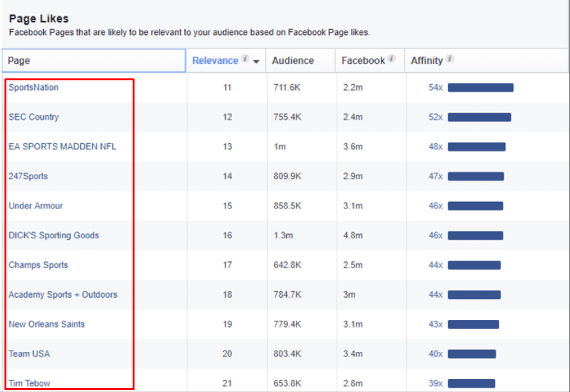
Task: Click 247Sports' 47x affinity bar
Action: coord(476,176)
